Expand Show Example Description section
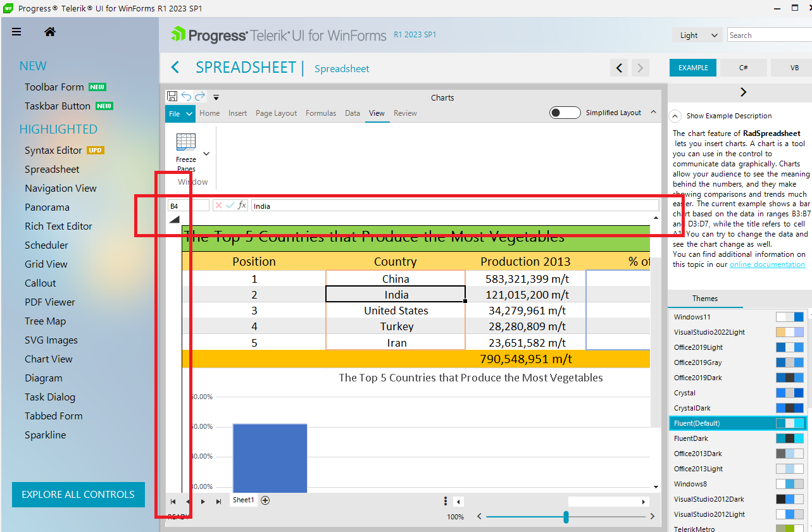 (x=675, y=116)
